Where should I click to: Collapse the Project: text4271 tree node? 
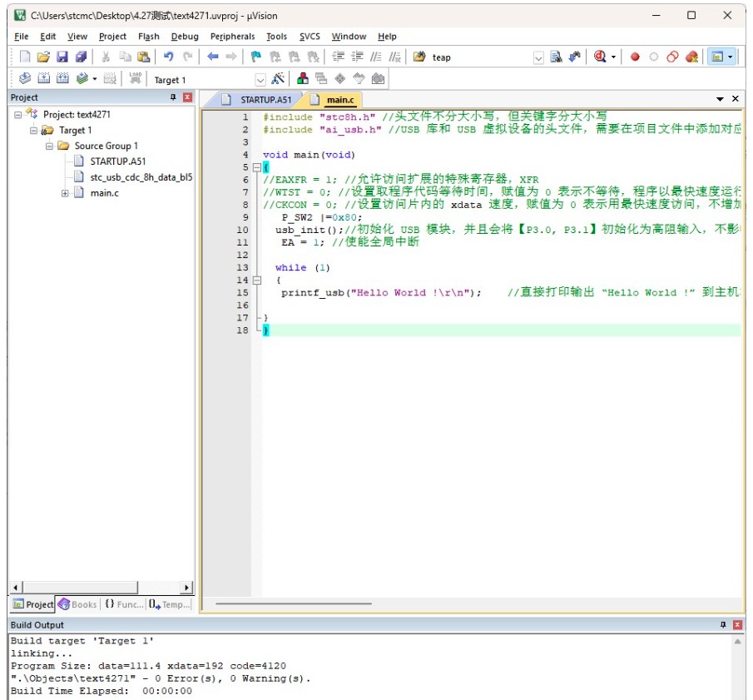pos(17,115)
